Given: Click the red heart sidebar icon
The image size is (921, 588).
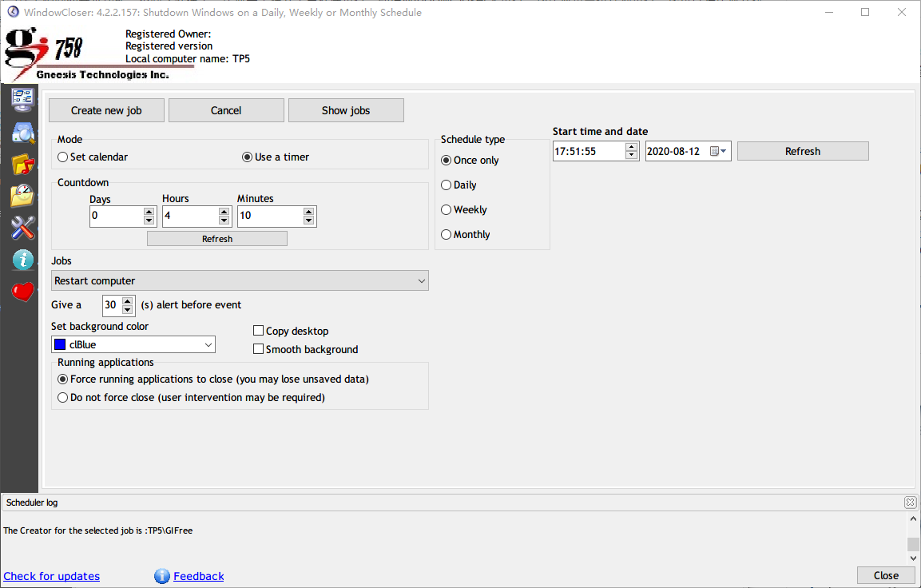Looking at the screenshot, I should [23, 292].
